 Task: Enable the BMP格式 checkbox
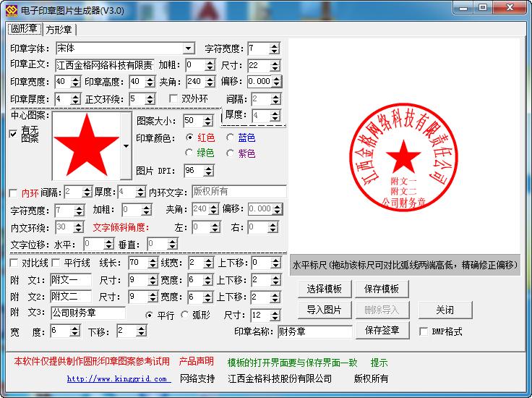[424, 331]
